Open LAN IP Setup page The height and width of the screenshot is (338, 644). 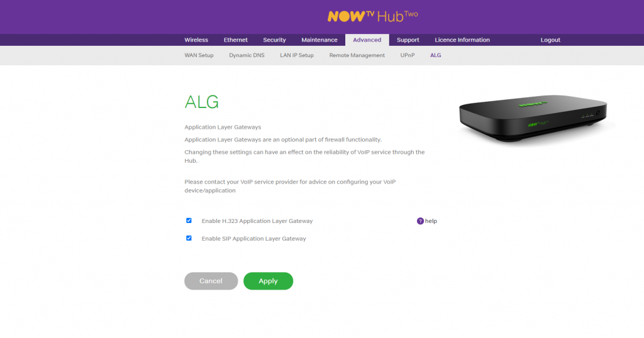click(297, 55)
